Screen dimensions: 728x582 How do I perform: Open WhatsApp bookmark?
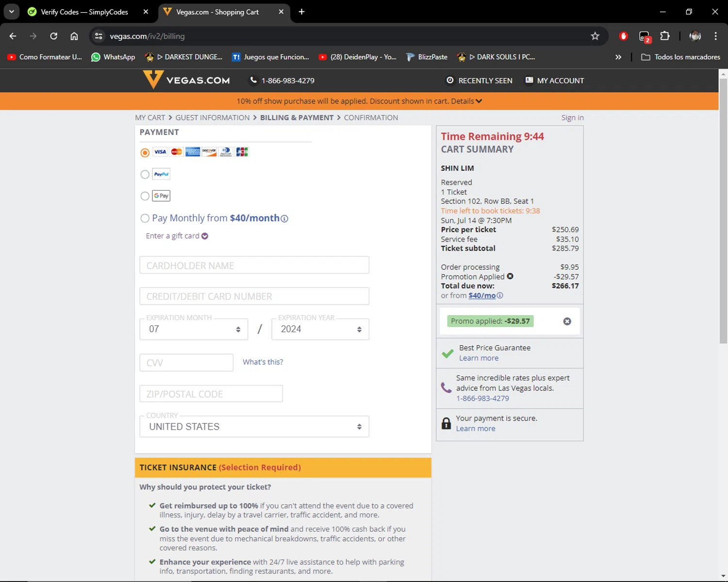(113, 57)
